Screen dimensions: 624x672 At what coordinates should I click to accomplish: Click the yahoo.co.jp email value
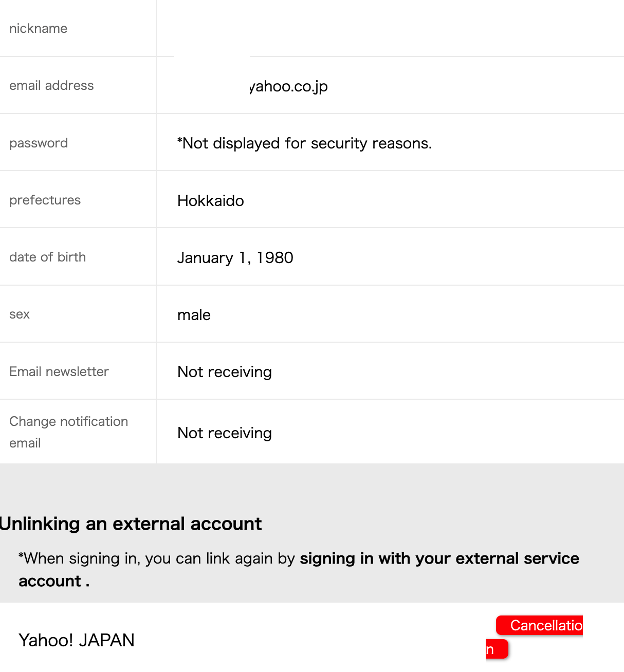288,86
